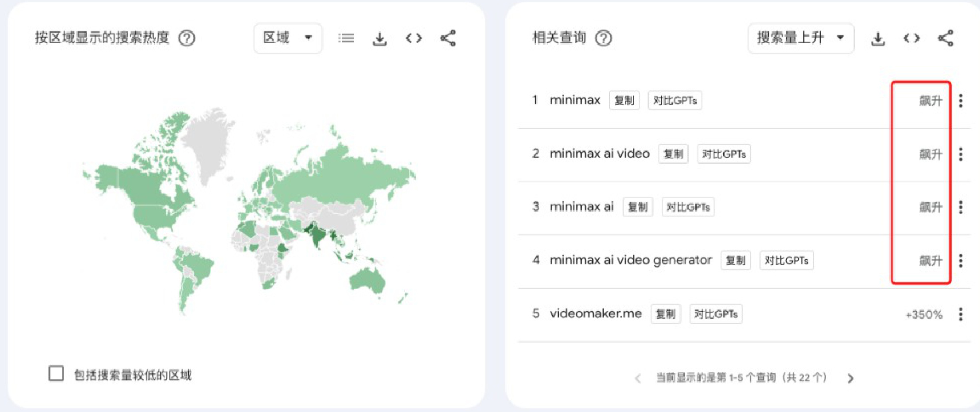Open more options for videomaker.me
Screen dimensions: 980x412
pyautogui.click(x=961, y=314)
